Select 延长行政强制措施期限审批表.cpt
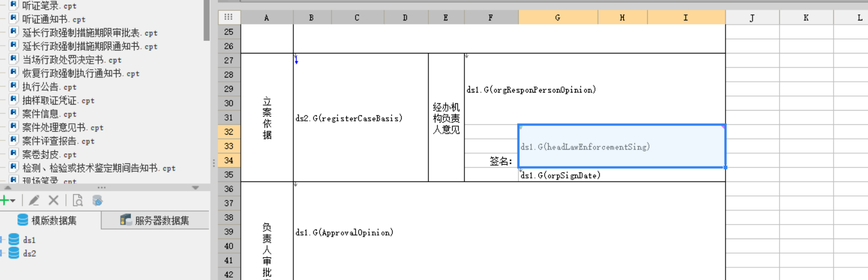 (90, 32)
